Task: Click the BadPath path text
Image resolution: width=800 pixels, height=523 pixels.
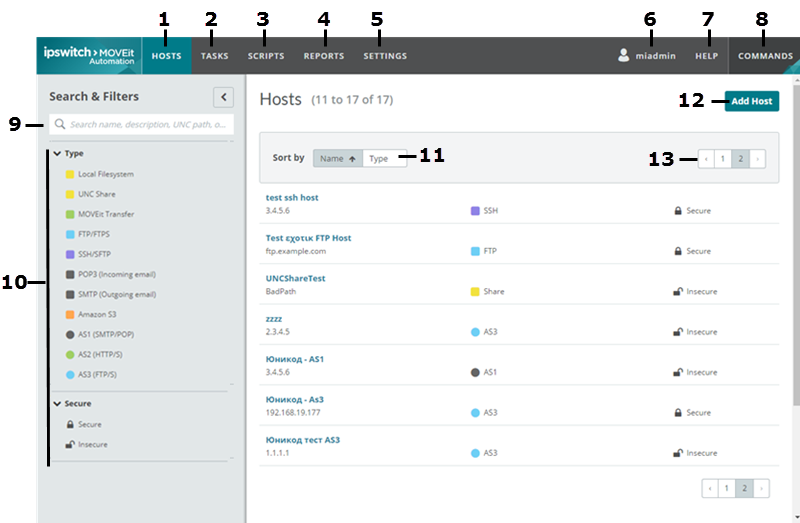Action: 281,291
